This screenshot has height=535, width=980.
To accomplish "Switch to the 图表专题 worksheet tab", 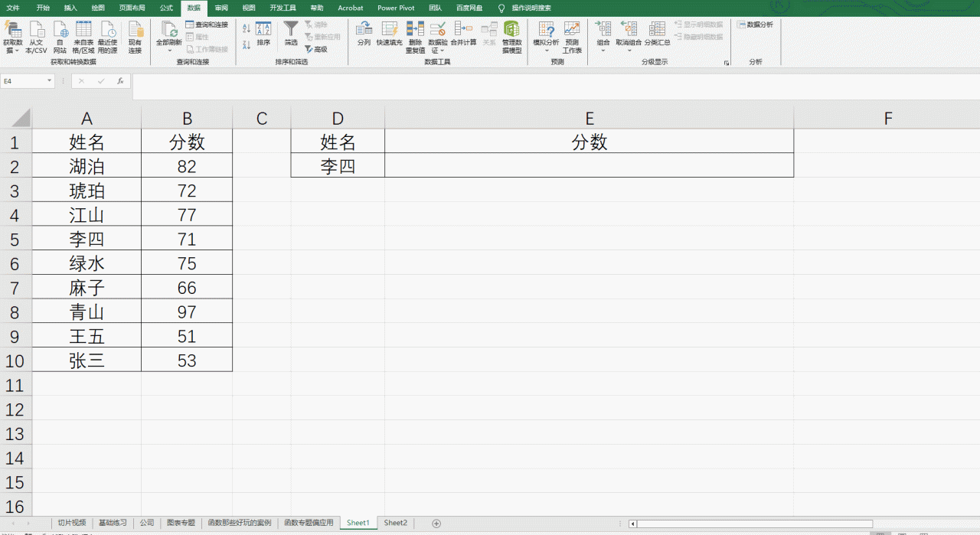I will tap(181, 523).
